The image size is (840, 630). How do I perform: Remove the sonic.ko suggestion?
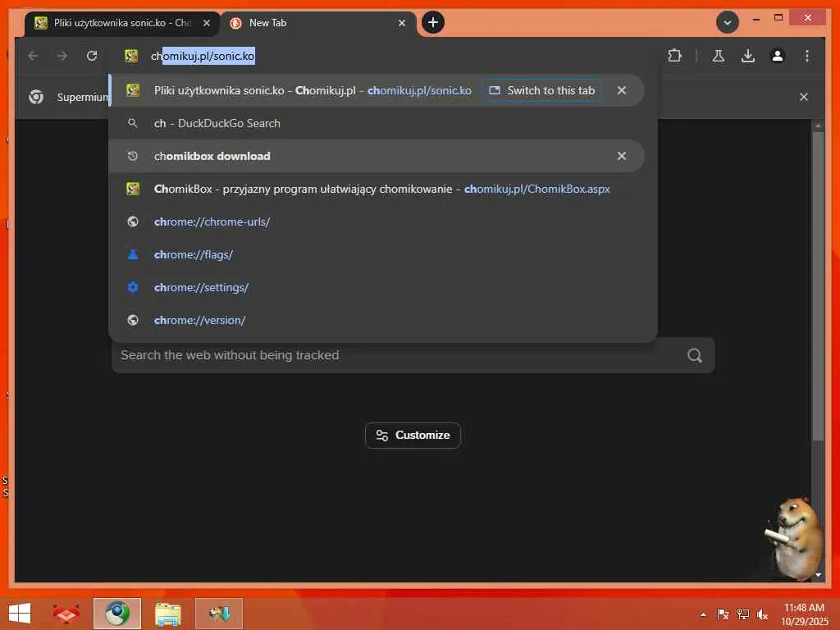[622, 90]
